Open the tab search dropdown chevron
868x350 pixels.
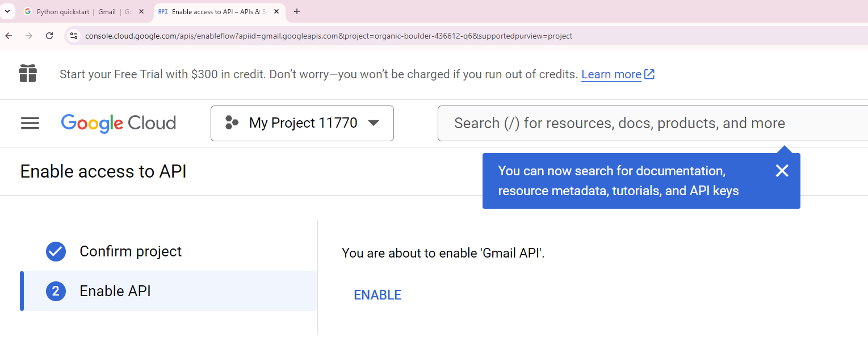point(7,11)
